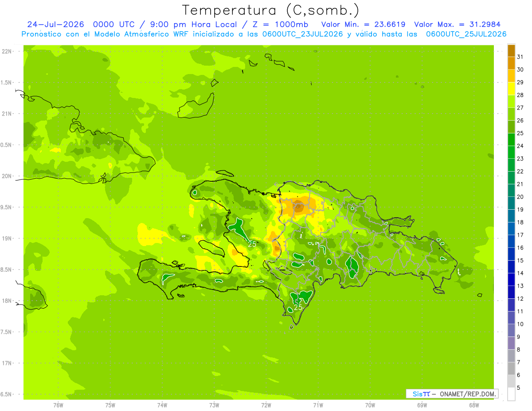
Task: Click the '72W' longitude axis label
Action: [266, 405]
